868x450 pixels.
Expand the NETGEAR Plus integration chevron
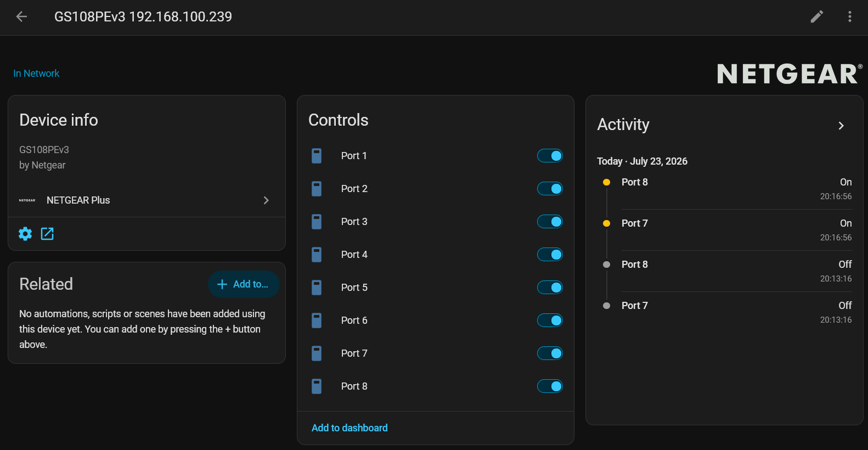[266, 200]
